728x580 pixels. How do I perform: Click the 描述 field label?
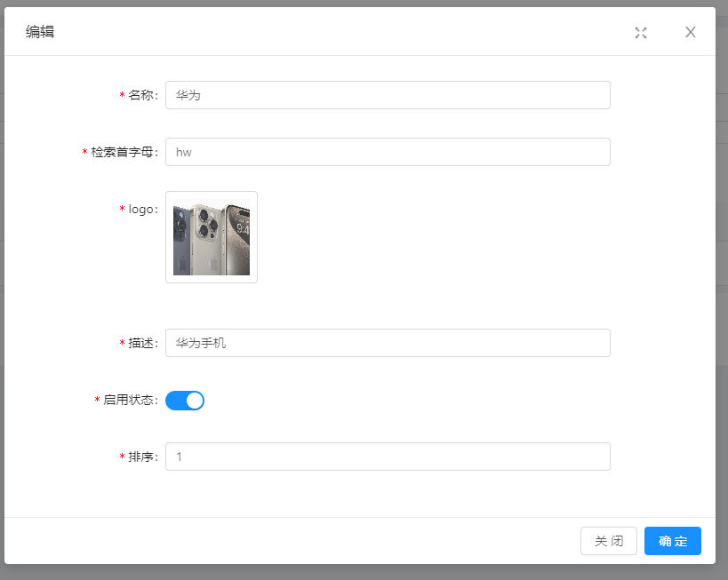(142, 343)
